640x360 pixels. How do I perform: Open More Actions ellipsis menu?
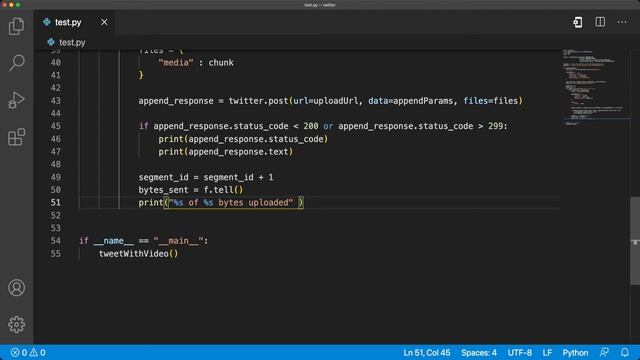622,22
